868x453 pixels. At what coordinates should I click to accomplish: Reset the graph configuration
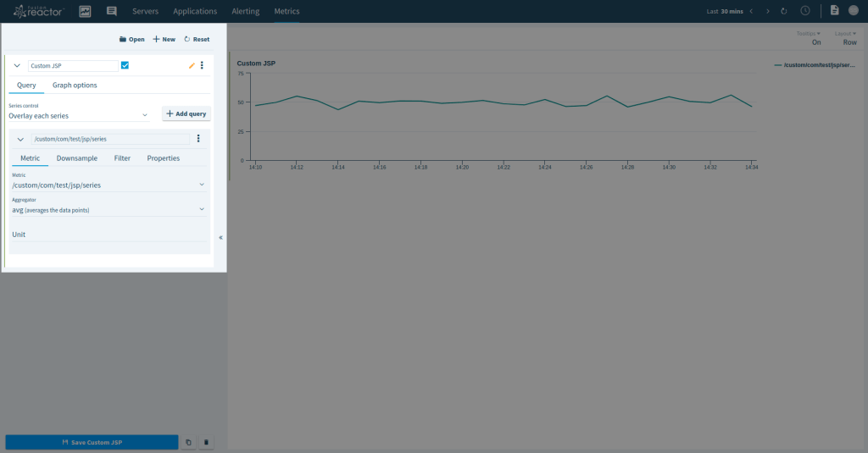coord(197,39)
